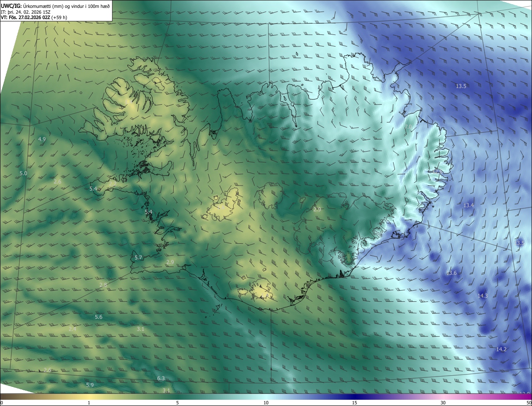Screen dimensions: 532x406
Task: Click the 14.2 value label on the map
Action: point(501,349)
